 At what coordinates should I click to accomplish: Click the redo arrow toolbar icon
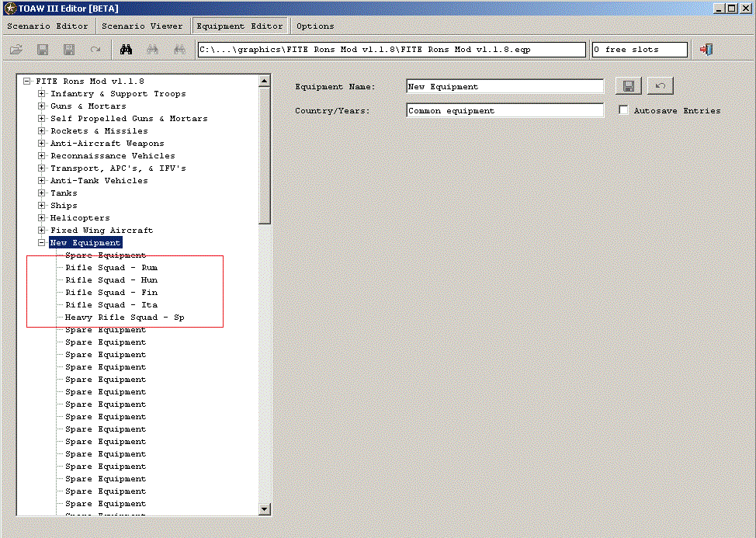[x=95, y=49]
